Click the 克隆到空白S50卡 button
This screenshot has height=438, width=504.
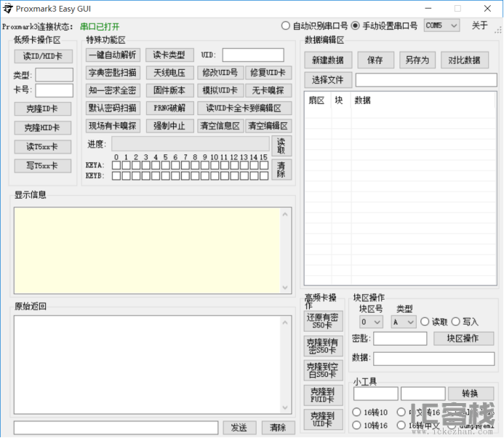coord(323,370)
